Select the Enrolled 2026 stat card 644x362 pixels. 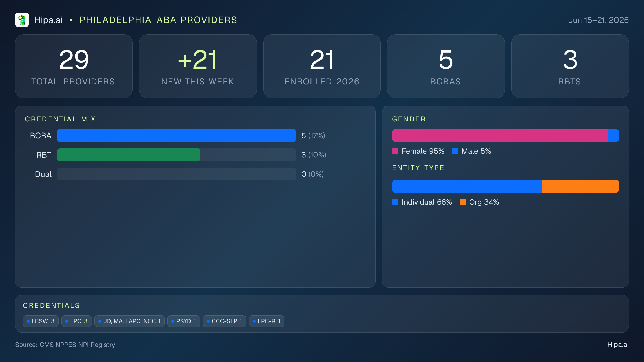322,66
